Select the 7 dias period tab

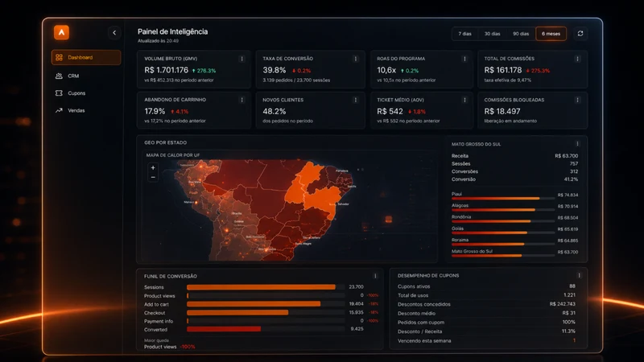pos(465,34)
